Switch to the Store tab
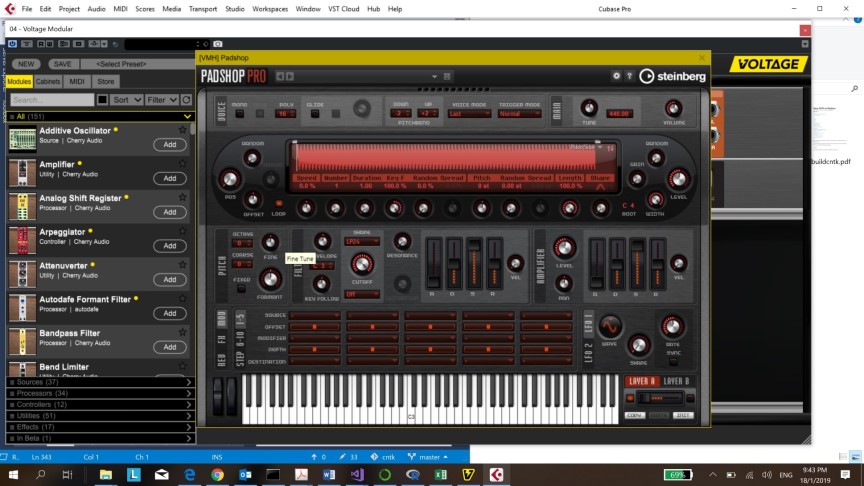Viewport: 864px width, 486px height. pyautogui.click(x=105, y=81)
